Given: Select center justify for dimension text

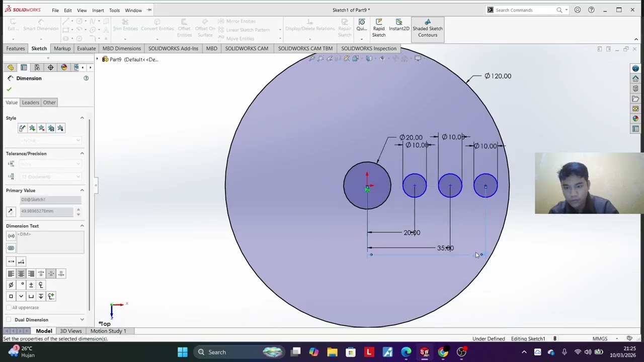Looking at the screenshot, I should coord(21,274).
